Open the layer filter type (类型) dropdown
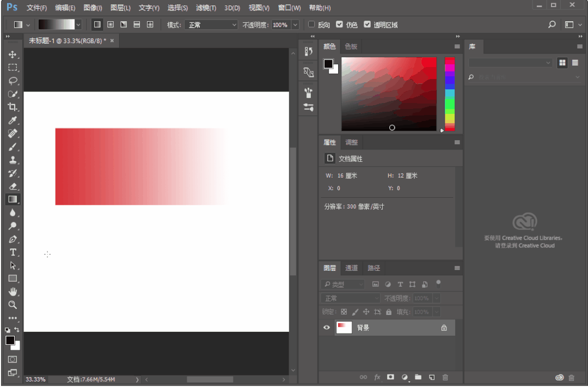The height and width of the screenshot is (388, 588). click(x=343, y=284)
